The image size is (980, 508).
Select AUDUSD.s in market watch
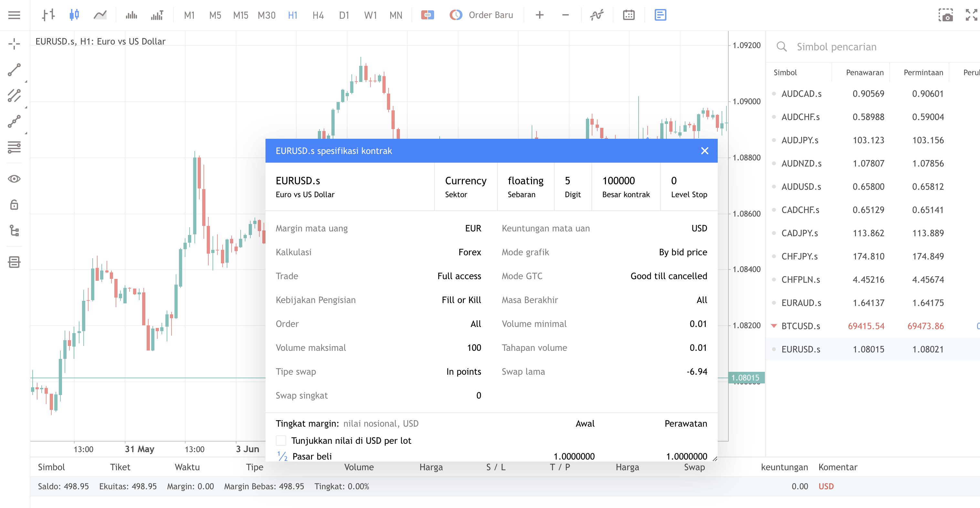801,186
